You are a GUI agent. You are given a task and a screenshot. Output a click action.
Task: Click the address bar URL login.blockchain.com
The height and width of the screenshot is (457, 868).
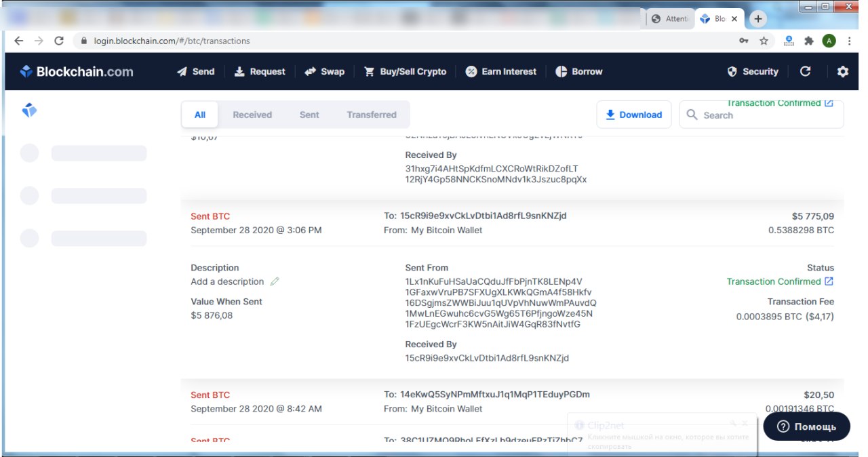(172, 41)
